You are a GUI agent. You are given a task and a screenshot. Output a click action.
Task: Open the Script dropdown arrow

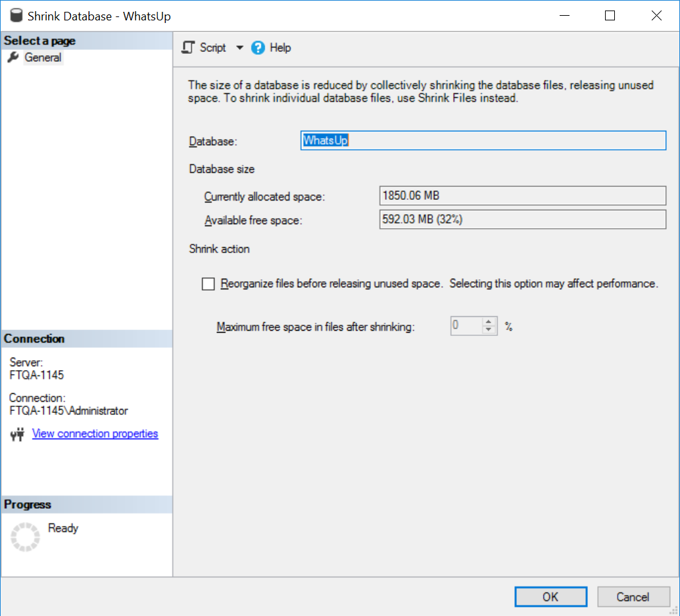coord(239,47)
